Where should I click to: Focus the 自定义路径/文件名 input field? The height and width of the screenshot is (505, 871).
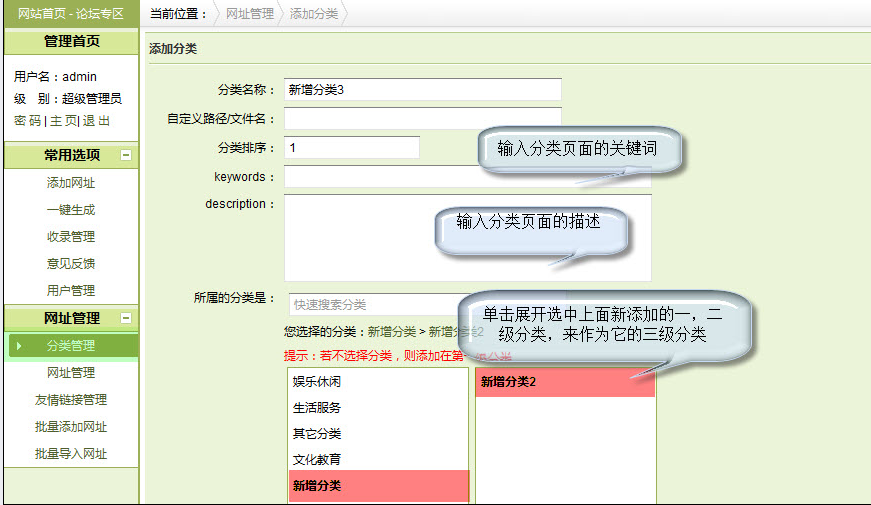coord(423,118)
